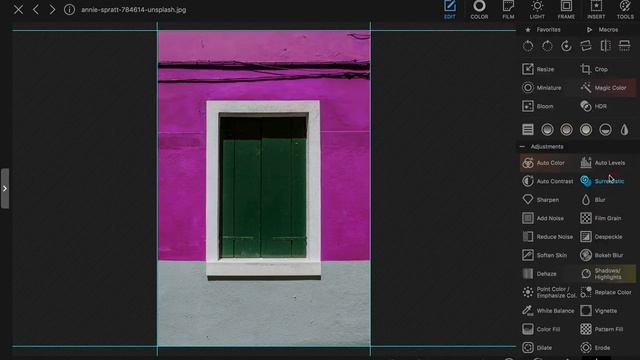Open the Favorites section
640x360 pixels.
(543, 30)
